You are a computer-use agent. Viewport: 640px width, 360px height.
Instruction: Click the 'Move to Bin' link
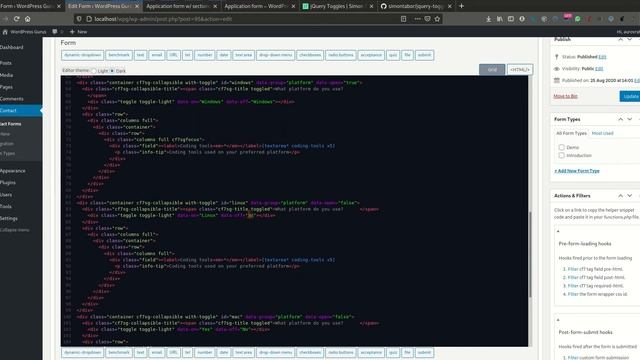click(565, 96)
